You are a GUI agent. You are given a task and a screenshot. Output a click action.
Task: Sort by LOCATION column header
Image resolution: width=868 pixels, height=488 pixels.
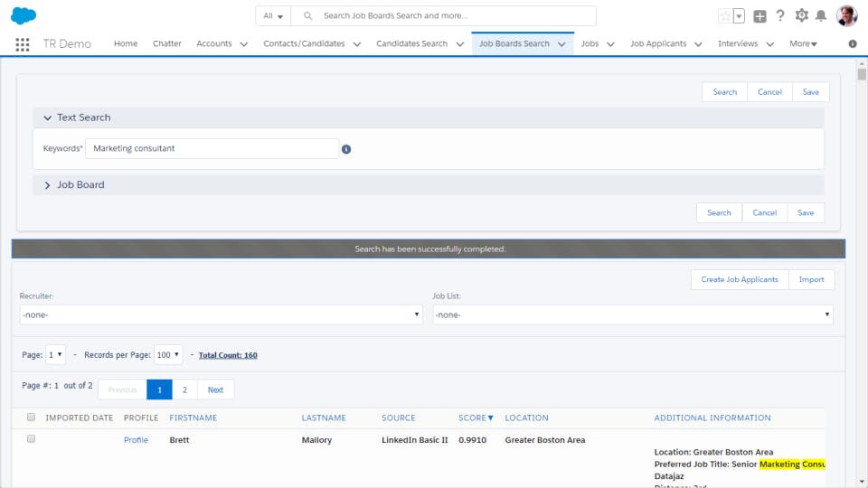pyautogui.click(x=526, y=418)
